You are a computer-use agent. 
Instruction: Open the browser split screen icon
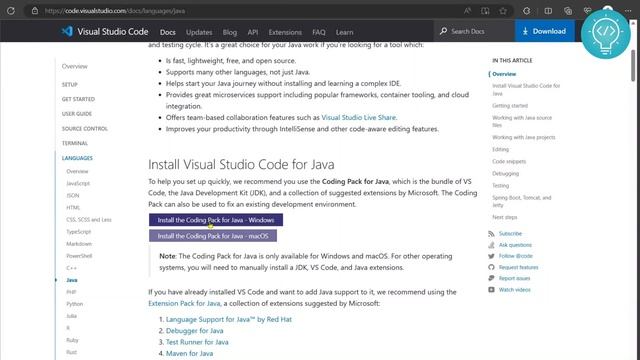click(x=548, y=11)
